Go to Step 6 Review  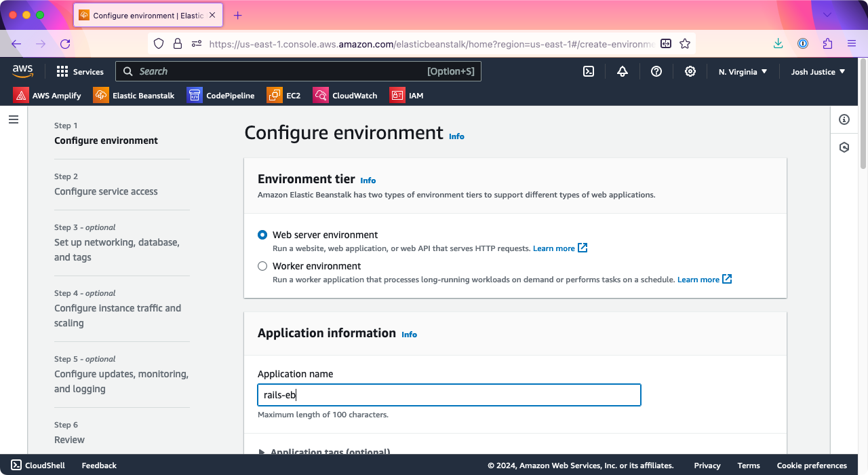[x=69, y=440]
